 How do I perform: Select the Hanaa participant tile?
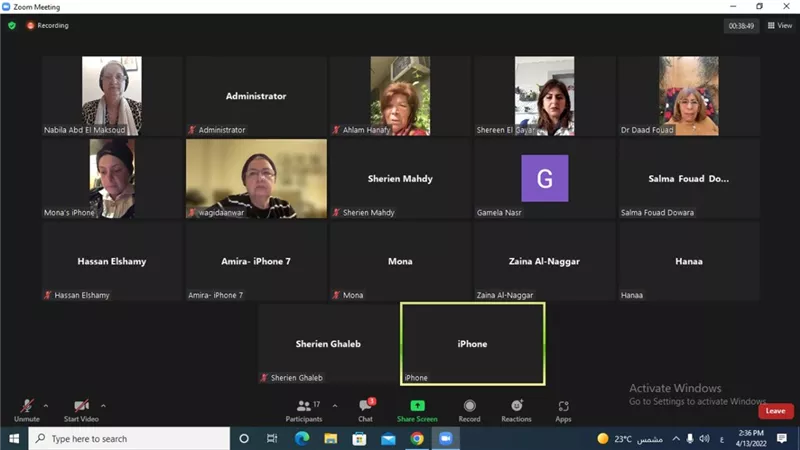[689, 261]
